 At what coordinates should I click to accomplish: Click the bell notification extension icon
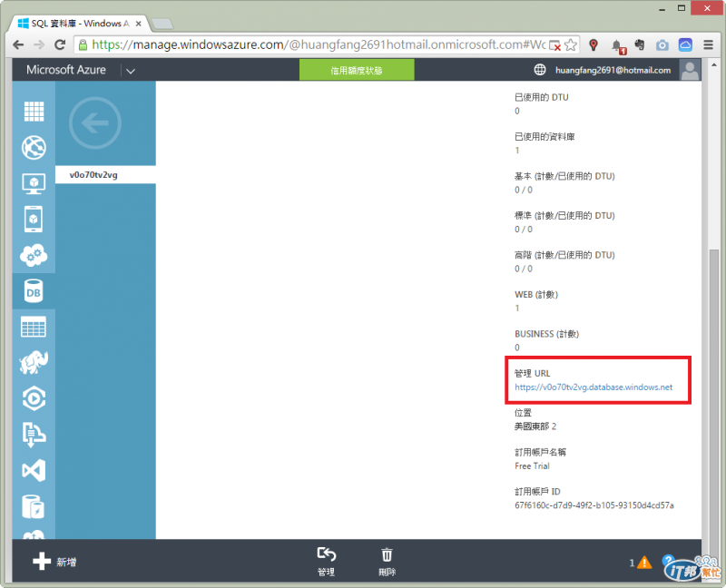coord(617,46)
